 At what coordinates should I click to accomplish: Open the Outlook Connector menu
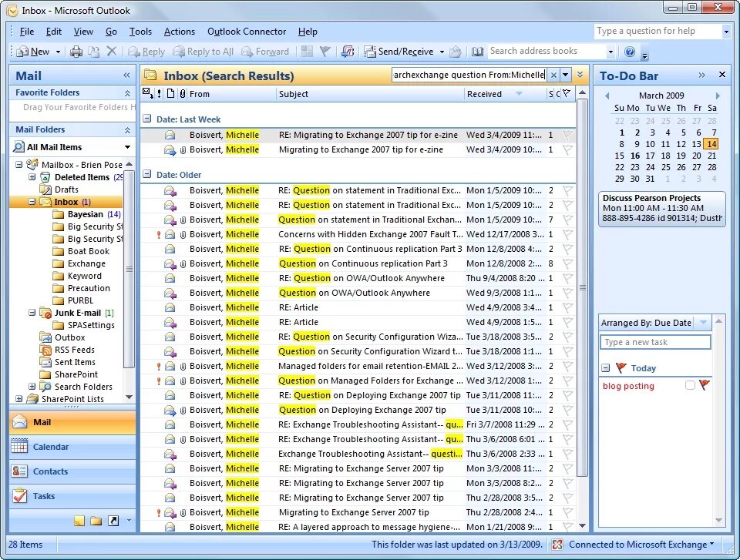point(247,32)
